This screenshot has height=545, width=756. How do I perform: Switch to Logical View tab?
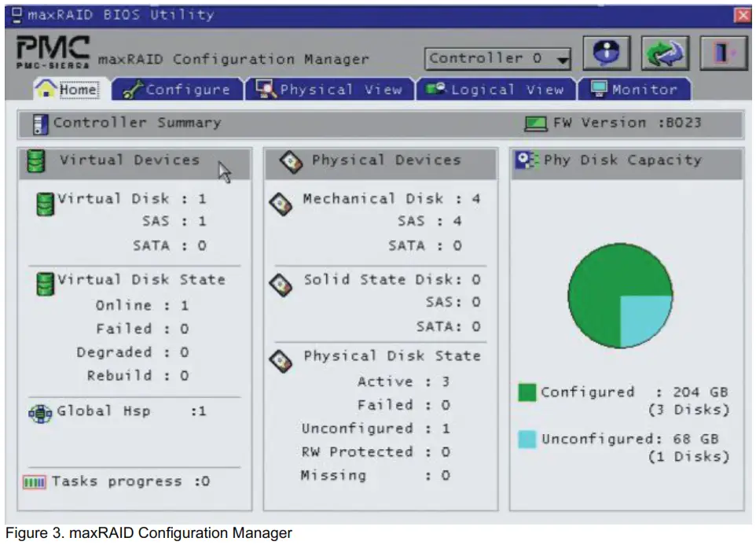pos(496,89)
